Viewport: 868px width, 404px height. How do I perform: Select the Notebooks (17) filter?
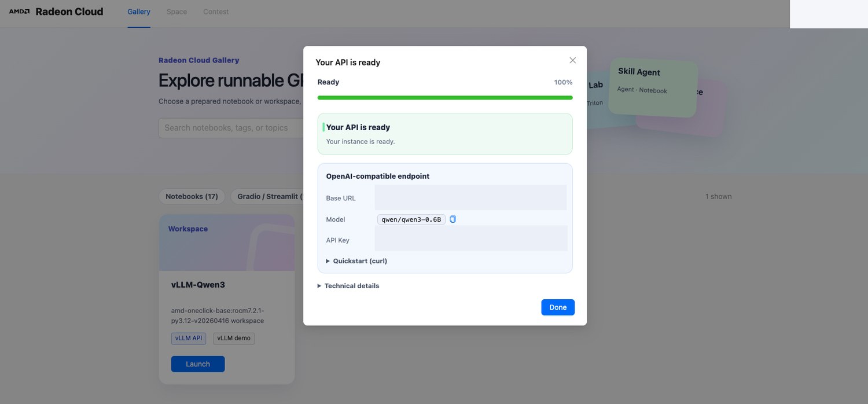pyautogui.click(x=192, y=196)
